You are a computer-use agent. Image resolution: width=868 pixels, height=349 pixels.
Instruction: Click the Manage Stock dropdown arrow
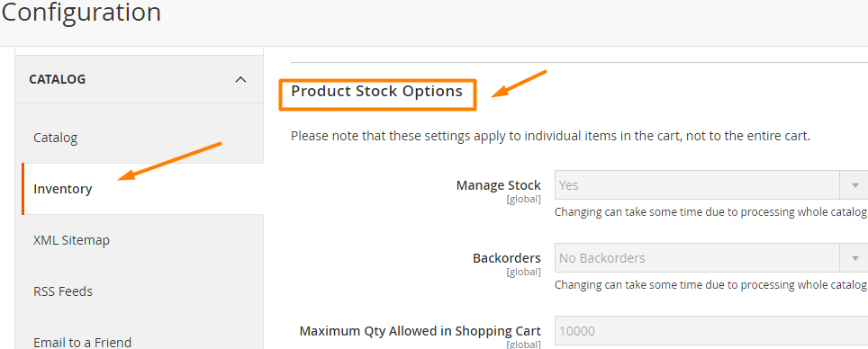[854, 185]
